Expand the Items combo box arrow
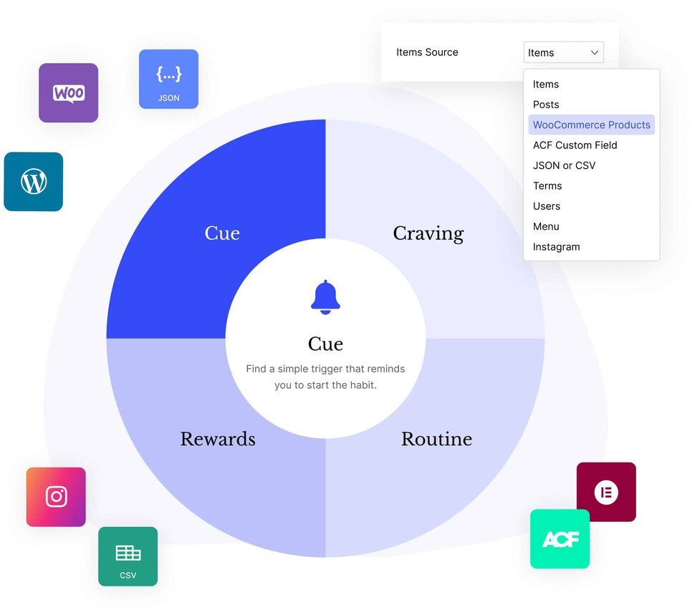Screen dimensions: 700x615 (x=594, y=52)
